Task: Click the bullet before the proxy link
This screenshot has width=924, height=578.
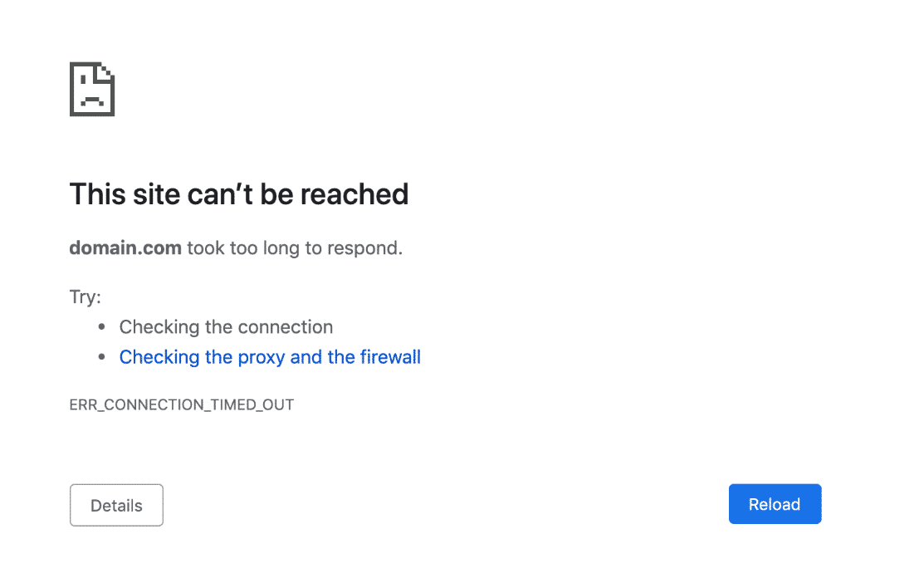Action: tap(102, 356)
